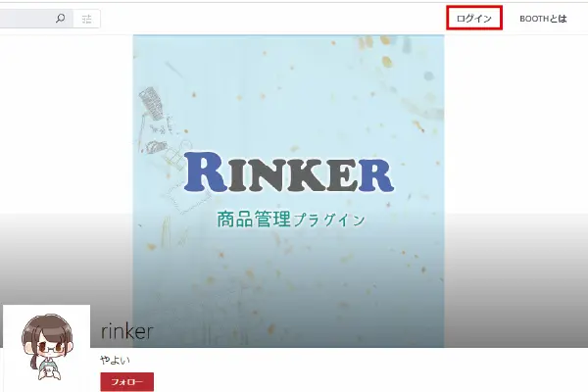The height and width of the screenshot is (392, 588).
Task: Click the blue final R of RINKER
Action: (x=372, y=175)
